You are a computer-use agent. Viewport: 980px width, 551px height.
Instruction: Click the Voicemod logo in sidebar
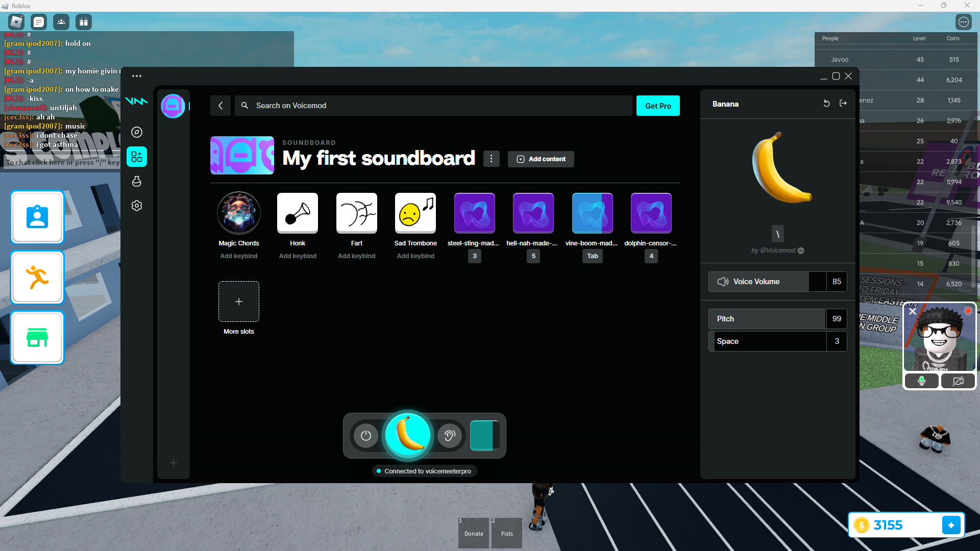click(x=137, y=101)
